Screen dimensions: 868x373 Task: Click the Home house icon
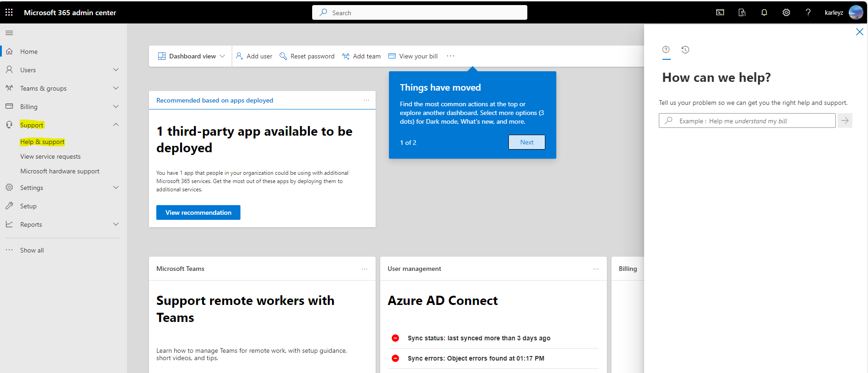(9, 52)
